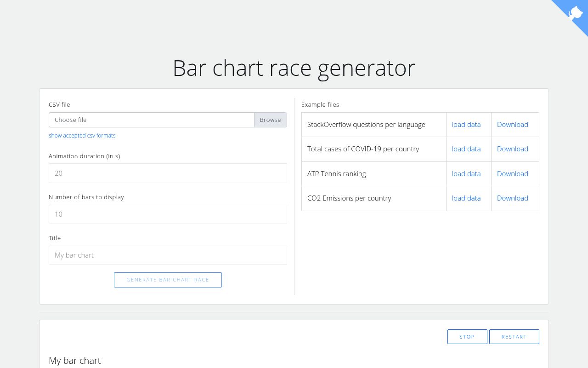Image resolution: width=588 pixels, height=368 pixels.
Task: Select the Bar chart race generator heading
Action: 294,68
